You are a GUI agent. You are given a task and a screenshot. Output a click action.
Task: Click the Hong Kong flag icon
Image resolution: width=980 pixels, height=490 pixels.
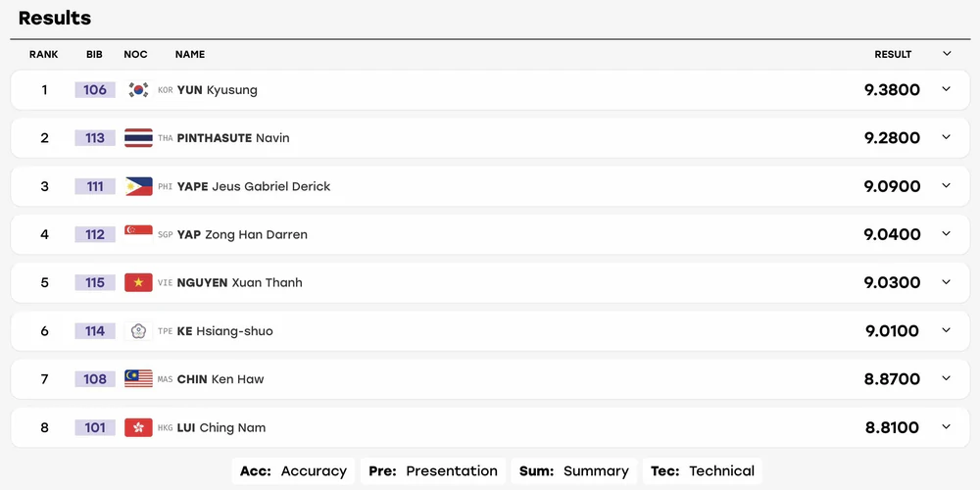[x=138, y=427]
